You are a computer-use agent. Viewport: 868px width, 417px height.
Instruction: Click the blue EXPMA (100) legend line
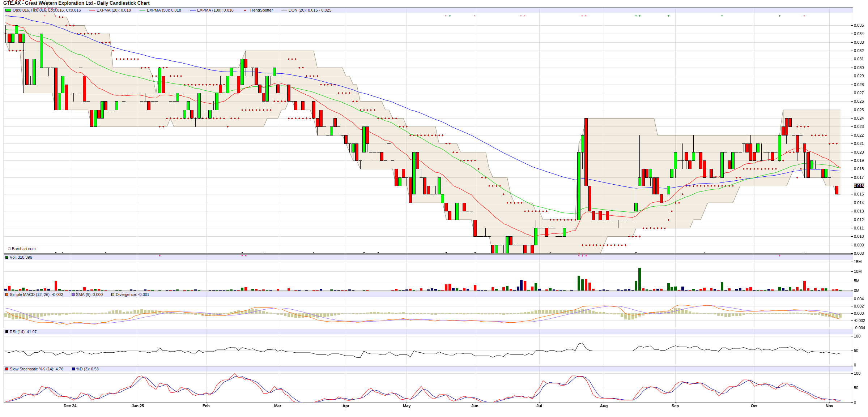coord(192,10)
